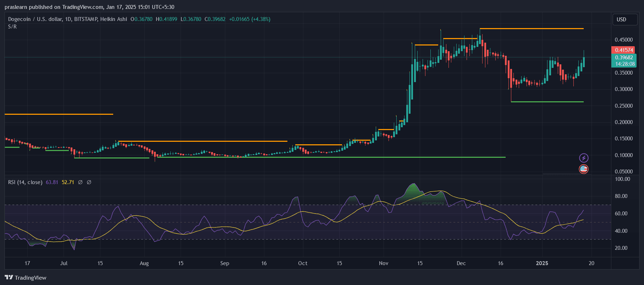Select the S/R indicator label
644x285 pixels.
12,27
